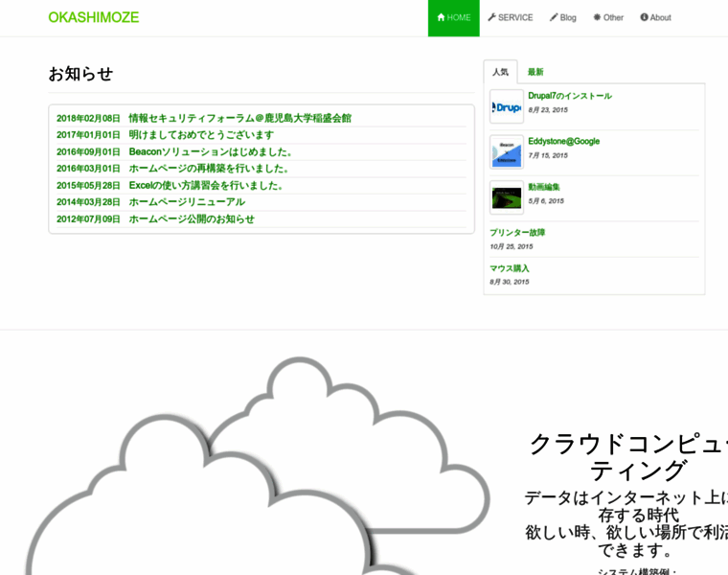Image resolution: width=728 pixels, height=575 pixels.
Task: Open the HOME menu item
Action: click(x=454, y=18)
